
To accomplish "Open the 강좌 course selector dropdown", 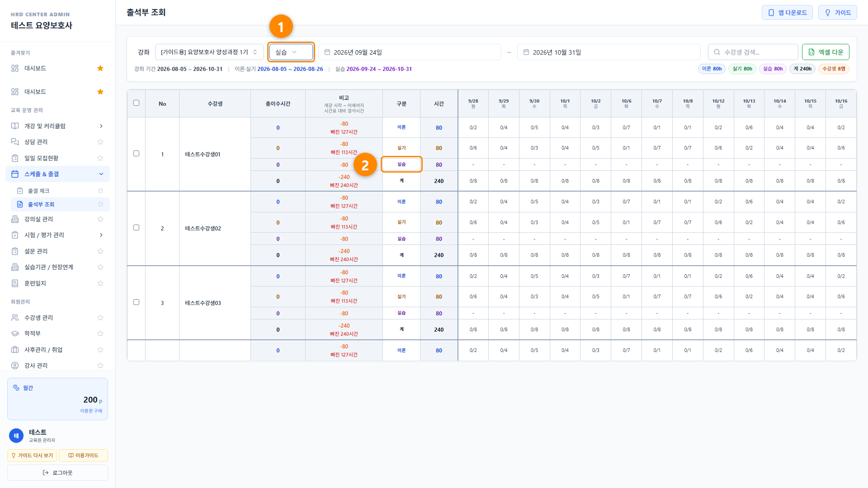I will click(x=209, y=52).
